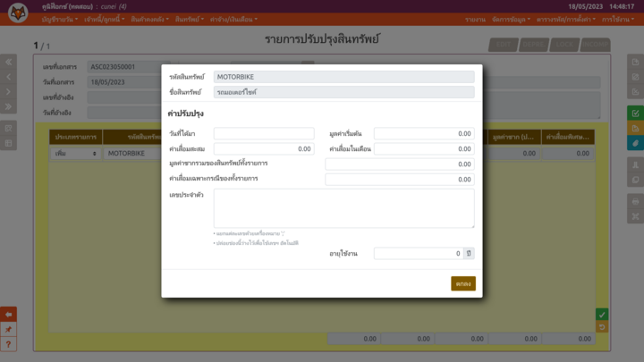Click the print icon in right sidebar
This screenshot has height=362, width=644.
[x=635, y=201]
